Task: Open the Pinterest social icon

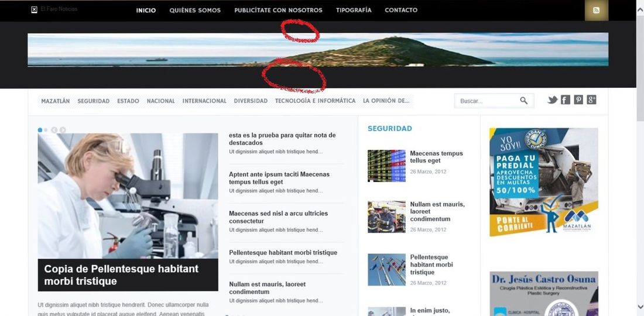Action: (x=578, y=99)
